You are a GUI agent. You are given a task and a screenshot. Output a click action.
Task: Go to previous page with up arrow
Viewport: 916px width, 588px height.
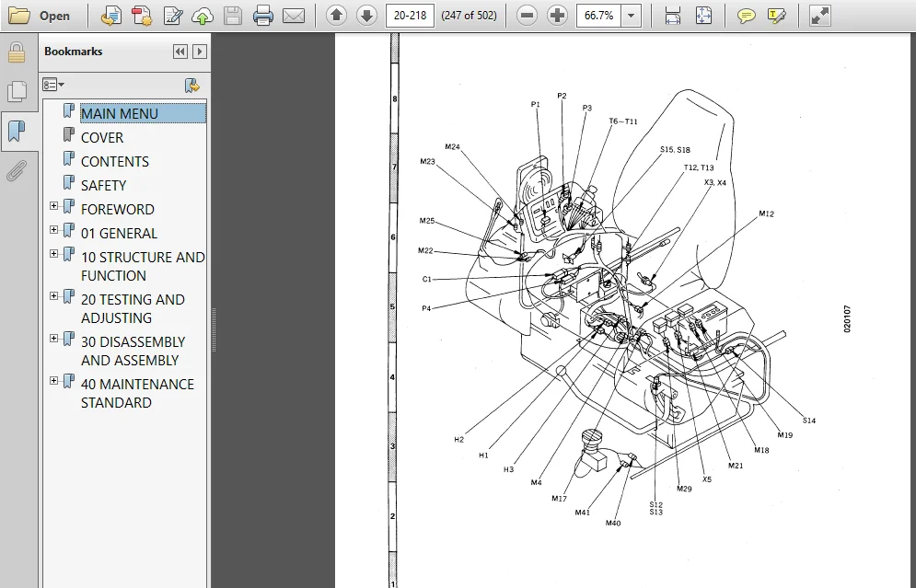[x=336, y=16]
